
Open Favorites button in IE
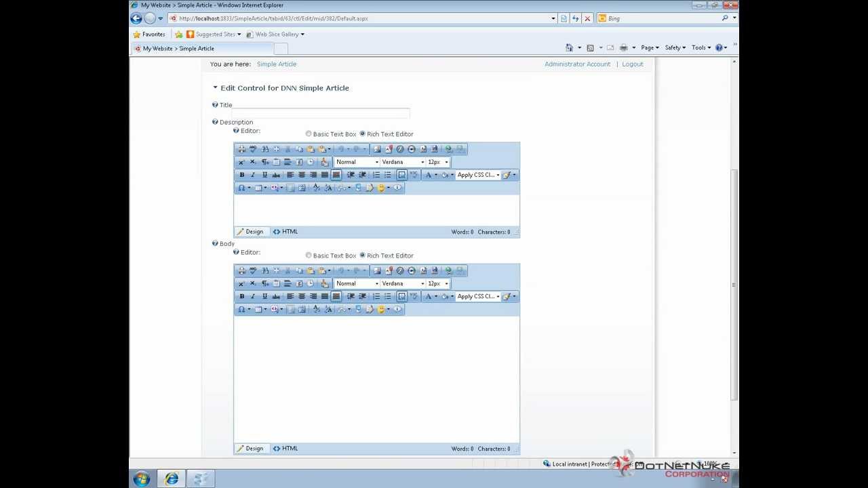(x=149, y=34)
